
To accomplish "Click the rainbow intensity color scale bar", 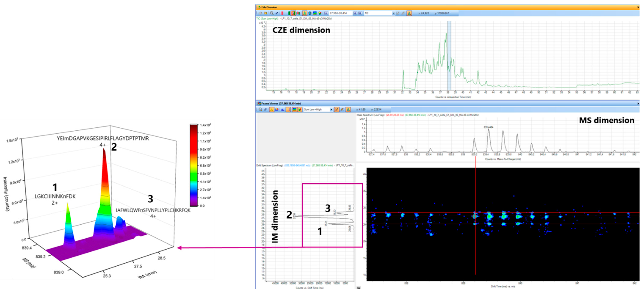I will pyautogui.click(x=194, y=165).
